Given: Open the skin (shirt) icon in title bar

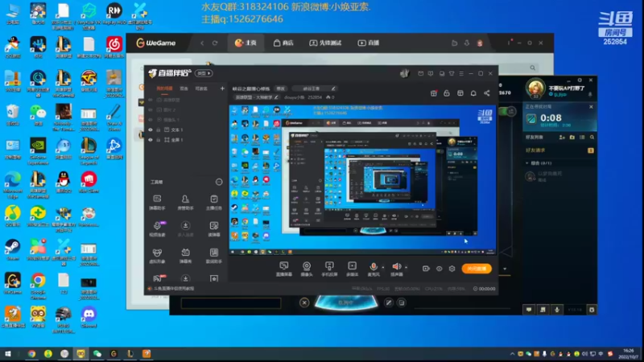Looking at the screenshot, I should point(452,73).
